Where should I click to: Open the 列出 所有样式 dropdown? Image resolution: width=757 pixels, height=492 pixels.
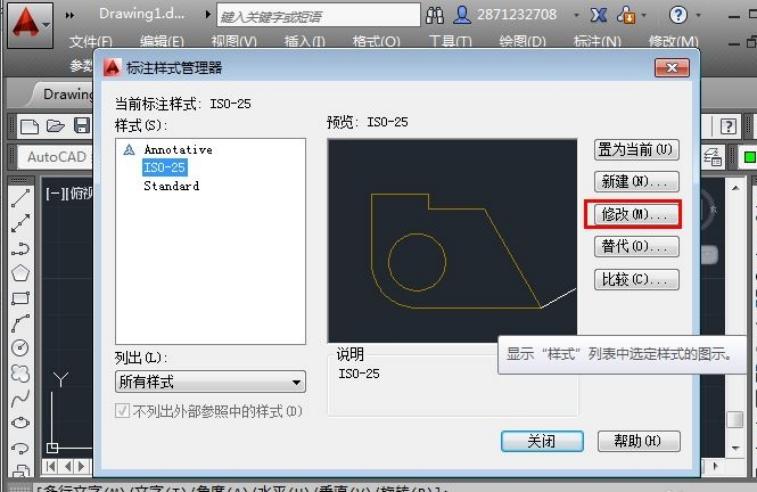tap(210, 382)
